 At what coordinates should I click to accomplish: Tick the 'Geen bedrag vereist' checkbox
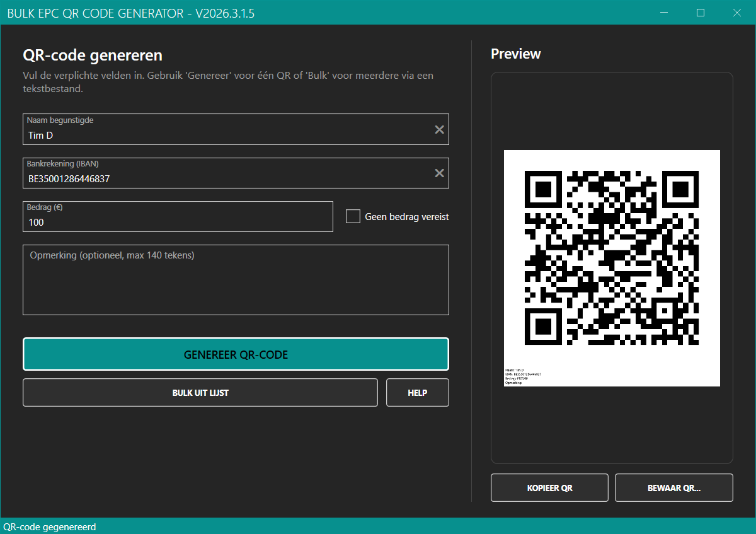(x=353, y=216)
